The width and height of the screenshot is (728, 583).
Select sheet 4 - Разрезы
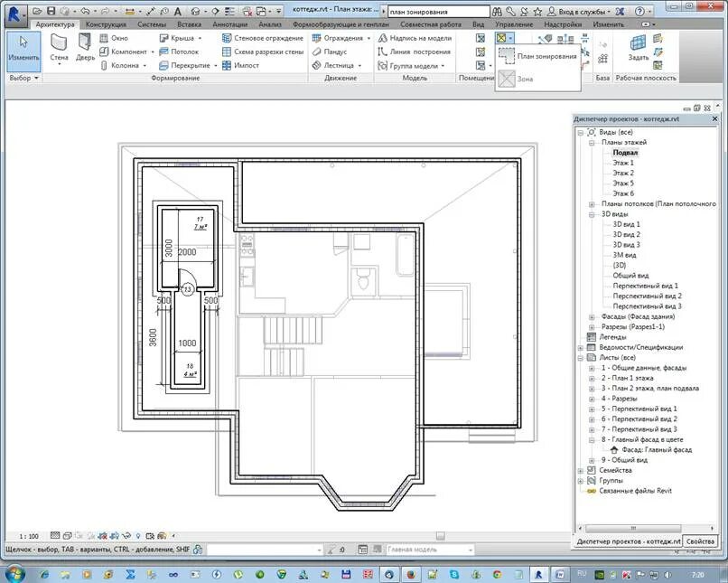pyautogui.click(x=619, y=399)
